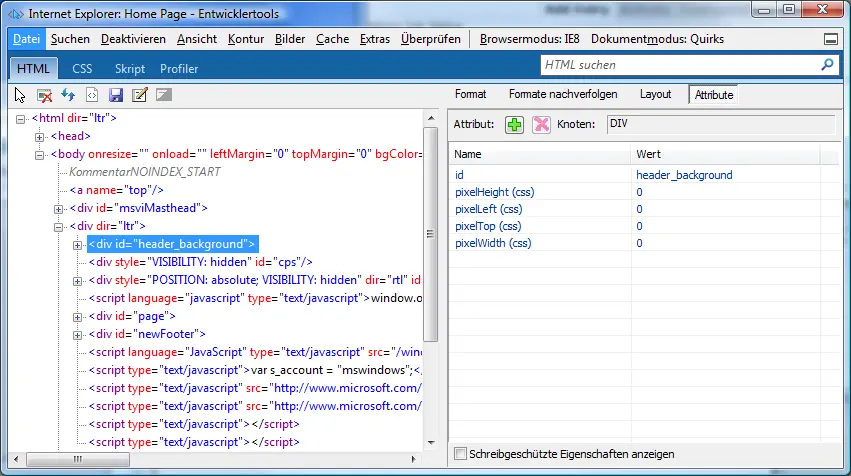Select the div id="cps" hidden node

pos(200,262)
